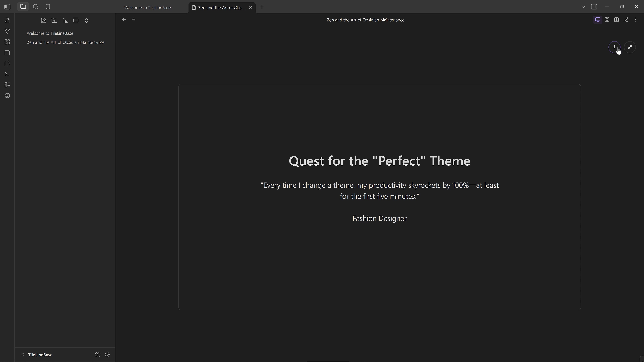Expand the sidebar collapse-all control
The image size is (644, 362).
click(x=87, y=20)
